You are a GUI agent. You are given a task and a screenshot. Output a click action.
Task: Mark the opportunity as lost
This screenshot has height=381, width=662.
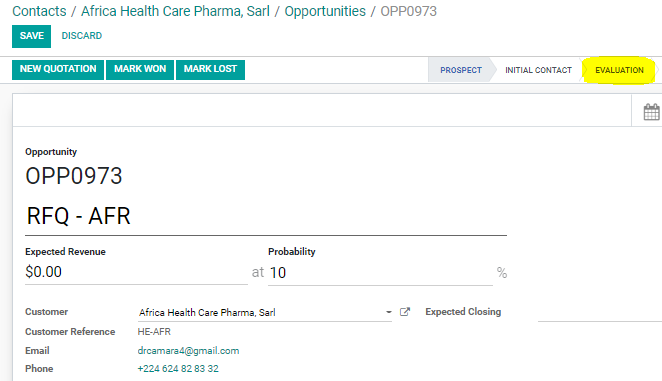pyautogui.click(x=210, y=69)
